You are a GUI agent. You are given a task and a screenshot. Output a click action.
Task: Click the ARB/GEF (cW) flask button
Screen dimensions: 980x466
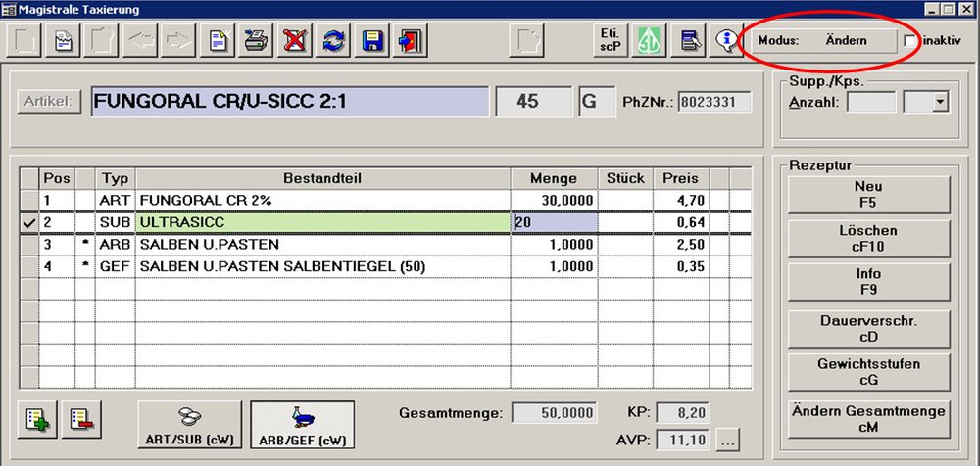[x=302, y=425]
